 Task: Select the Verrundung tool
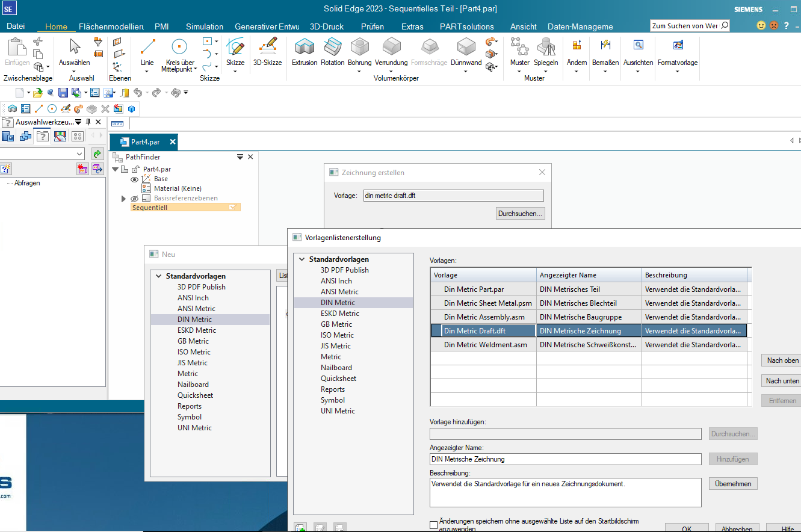[391, 51]
